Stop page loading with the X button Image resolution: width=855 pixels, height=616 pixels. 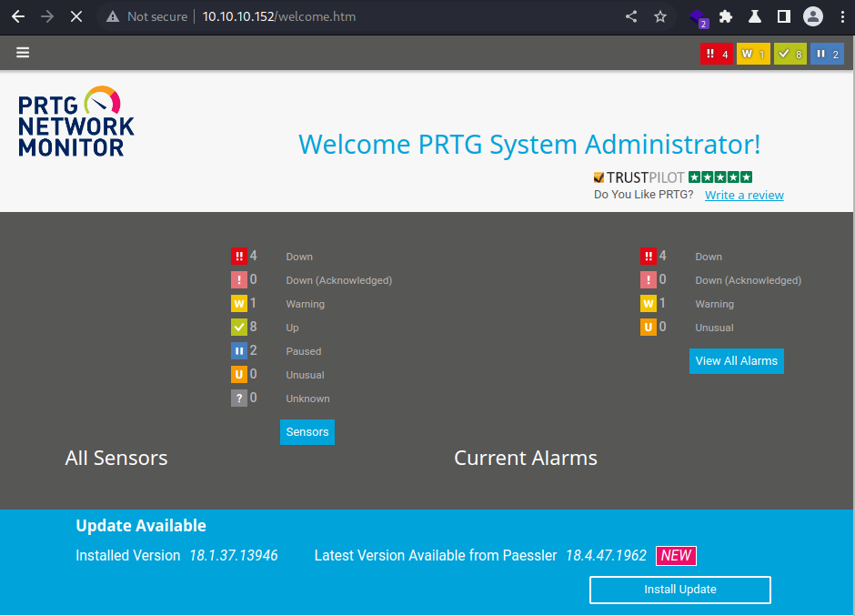pos(76,16)
